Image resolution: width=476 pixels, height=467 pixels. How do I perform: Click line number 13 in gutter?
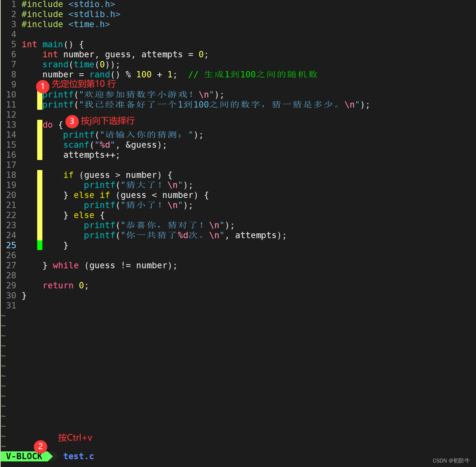click(11, 125)
